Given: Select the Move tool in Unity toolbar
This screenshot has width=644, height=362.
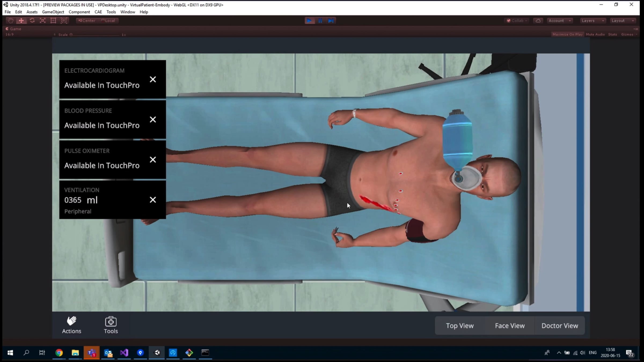Looking at the screenshot, I should click(x=21, y=21).
